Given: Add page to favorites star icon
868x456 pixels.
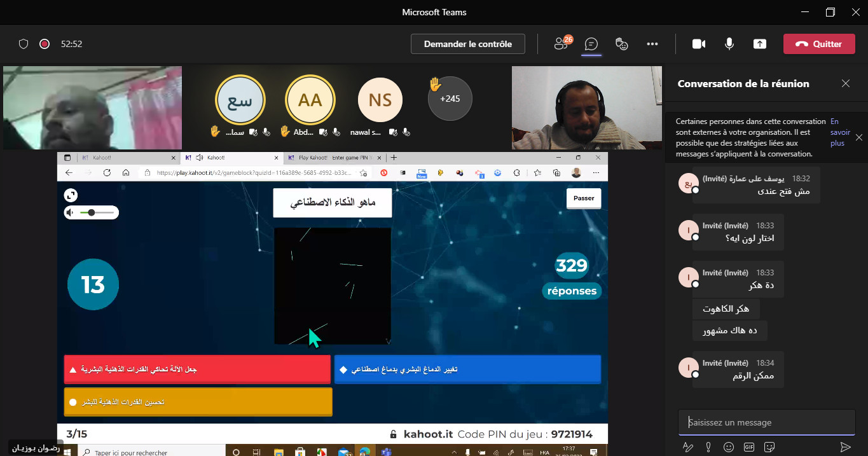Looking at the screenshot, I should click(x=363, y=172).
